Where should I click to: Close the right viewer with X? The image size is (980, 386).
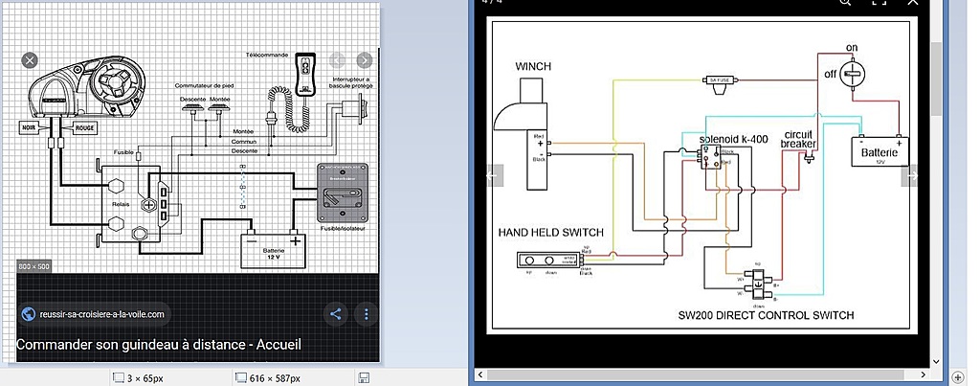pyautogui.click(x=912, y=3)
